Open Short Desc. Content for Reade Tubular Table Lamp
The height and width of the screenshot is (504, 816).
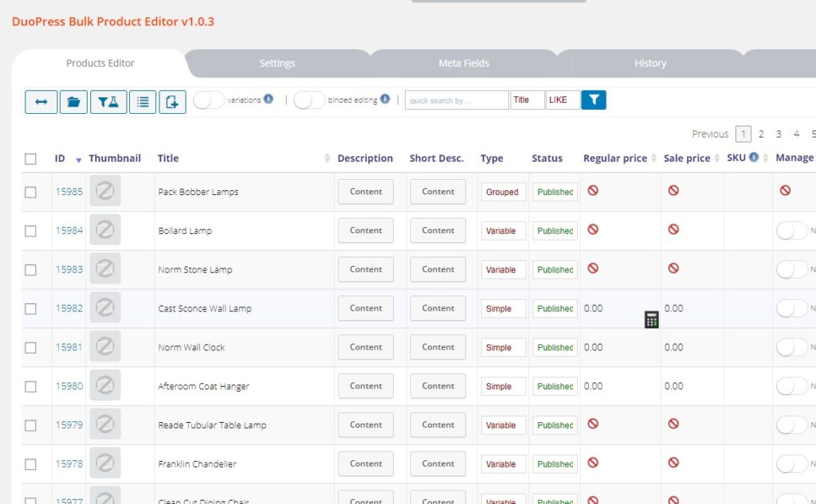438,425
